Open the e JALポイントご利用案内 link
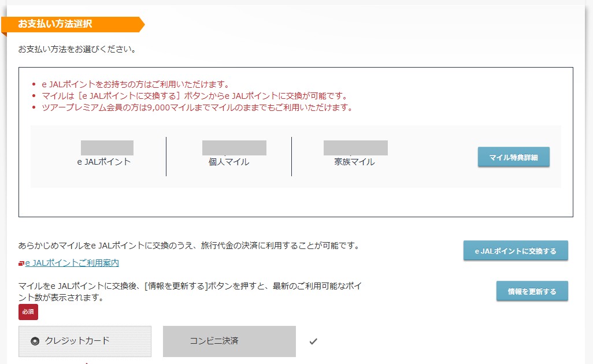593x364 pixels. click(72, 263)
